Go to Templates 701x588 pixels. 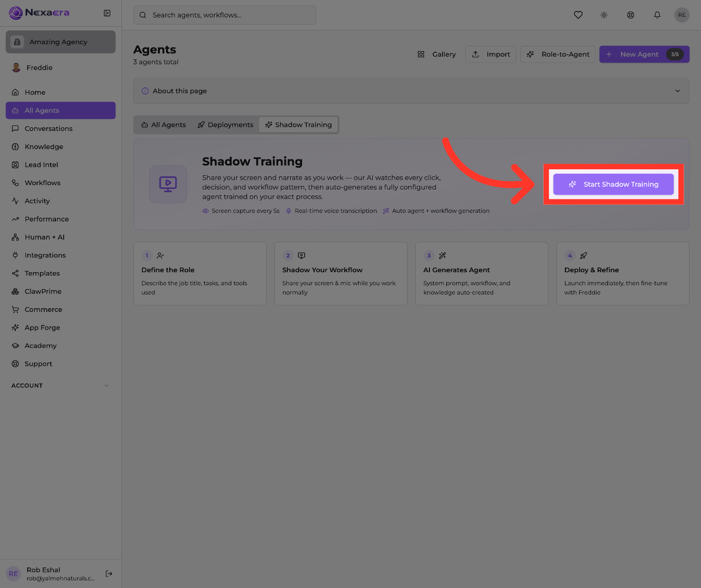60,273
